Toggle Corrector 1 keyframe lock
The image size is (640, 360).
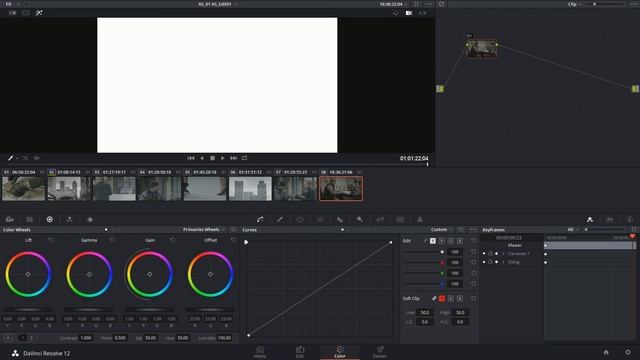tap(490, 253)
